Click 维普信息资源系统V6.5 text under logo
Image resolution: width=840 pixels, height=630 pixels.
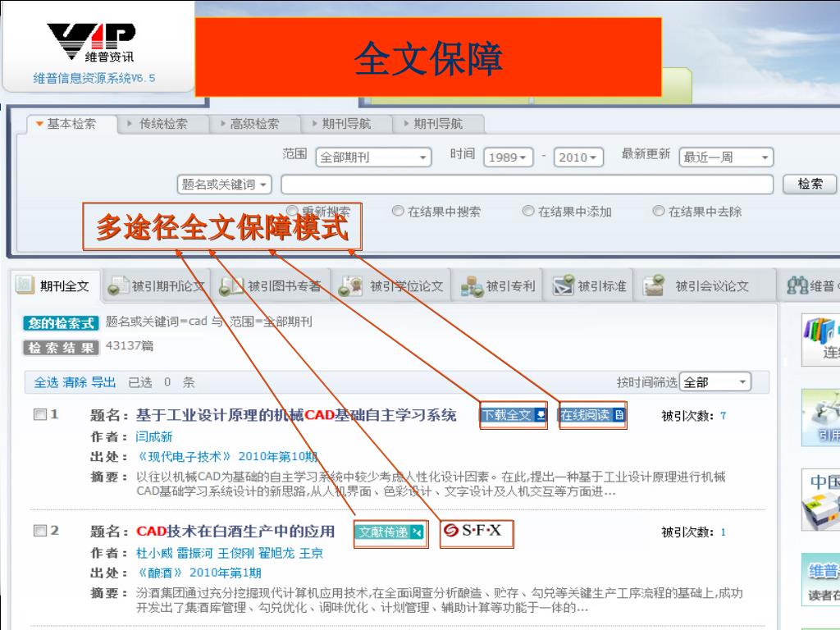(x=94, y=78)
